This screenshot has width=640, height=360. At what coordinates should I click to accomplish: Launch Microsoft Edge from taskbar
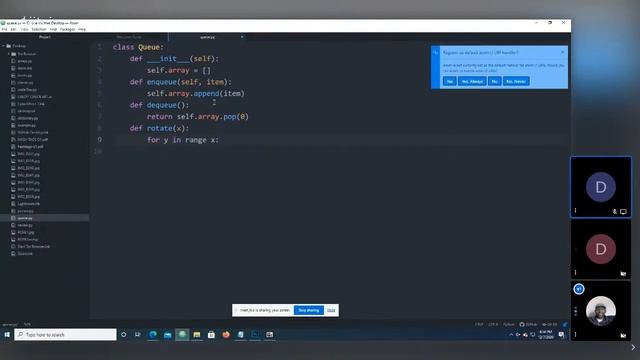(x=153, y=335)
